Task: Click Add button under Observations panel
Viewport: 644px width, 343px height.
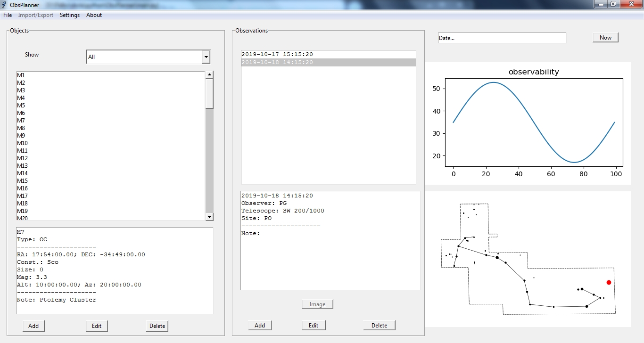Action: coord(260,326)
